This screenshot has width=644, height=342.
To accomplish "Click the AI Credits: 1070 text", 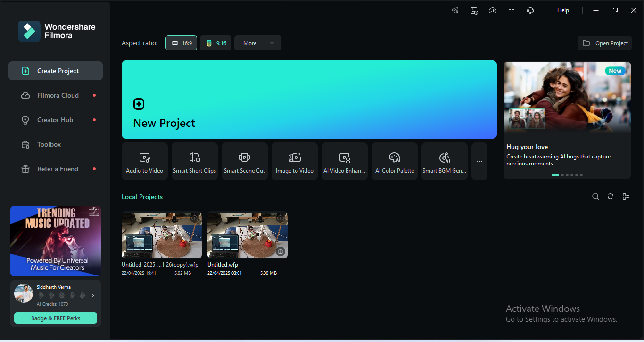I will [52, 304].
